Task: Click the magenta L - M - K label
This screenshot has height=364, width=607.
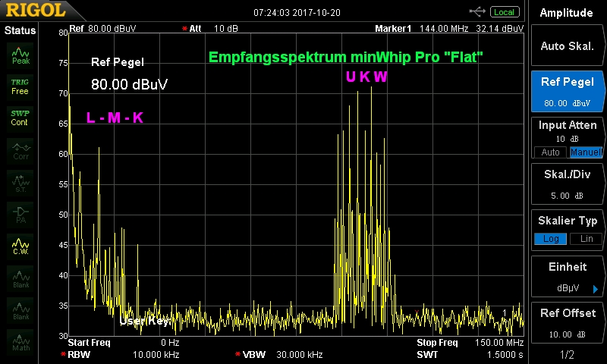Action: (115, 118)
